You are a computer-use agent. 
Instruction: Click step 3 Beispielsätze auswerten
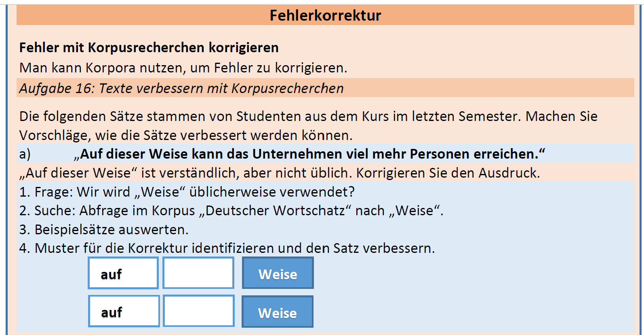click(x=104, y=230)
